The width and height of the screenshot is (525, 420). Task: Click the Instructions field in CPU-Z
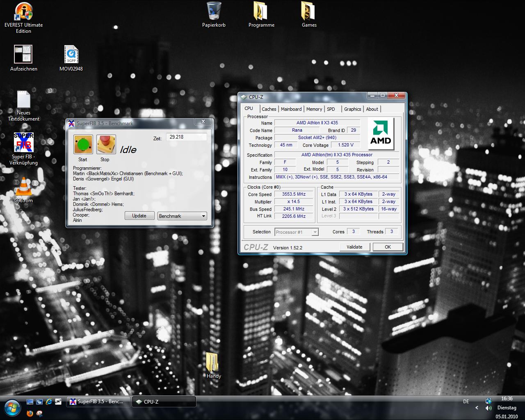[336, 177]
